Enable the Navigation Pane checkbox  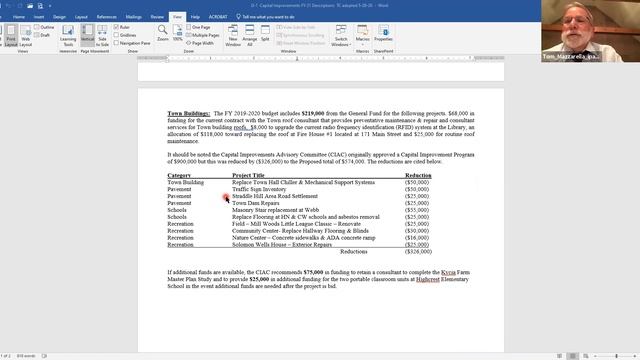pyautogui.click(x=116, y=43)
